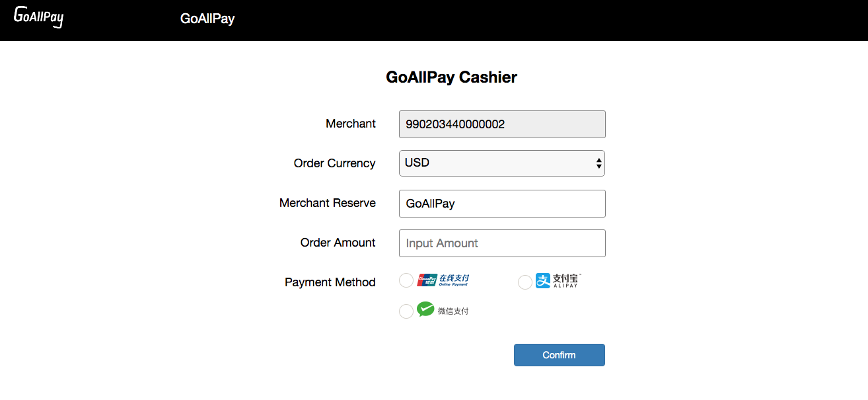Viewport: 868px width, 400px height.
Task: Open the Order Currency dropdown showing USD
Action: click(x=502, y=163)
